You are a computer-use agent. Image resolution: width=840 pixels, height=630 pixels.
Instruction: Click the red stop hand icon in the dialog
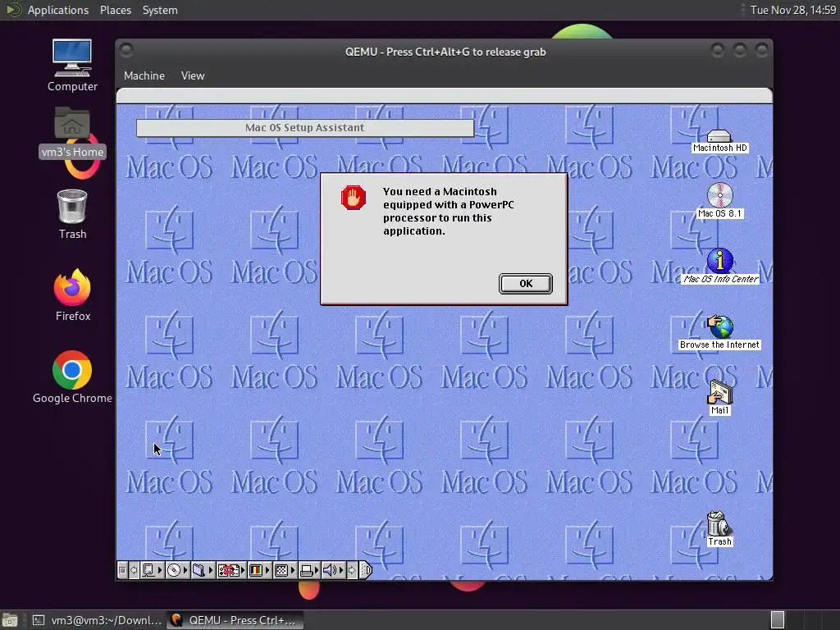coord(354,198)
